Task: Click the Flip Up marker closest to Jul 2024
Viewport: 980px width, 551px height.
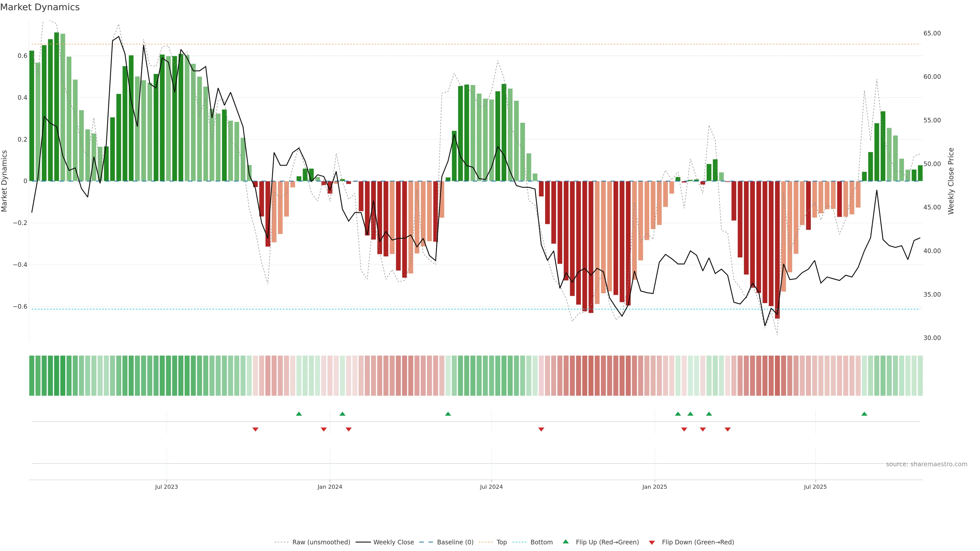Action: coord(448,414)
